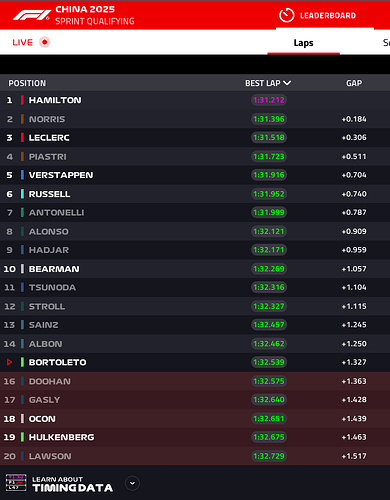Click the Learn About Timing Data link
The height and width of the screenshot is (500, 390).
click(x=72, y=484)
